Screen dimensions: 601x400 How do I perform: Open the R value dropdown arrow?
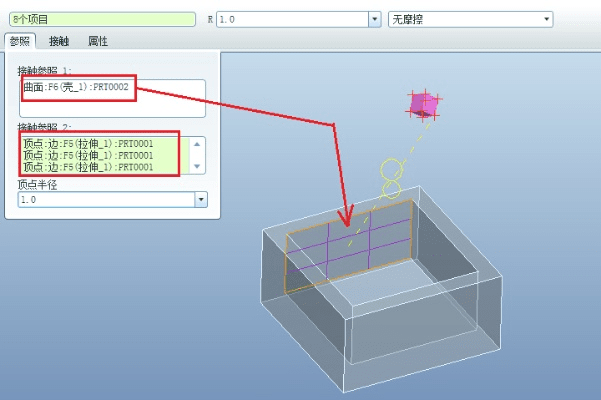[375, 19]
